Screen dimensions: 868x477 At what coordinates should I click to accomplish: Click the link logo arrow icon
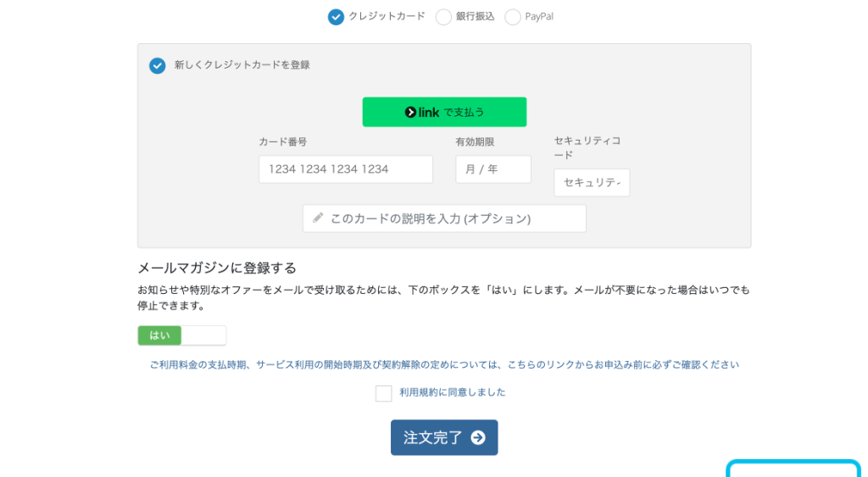[411, 112]
